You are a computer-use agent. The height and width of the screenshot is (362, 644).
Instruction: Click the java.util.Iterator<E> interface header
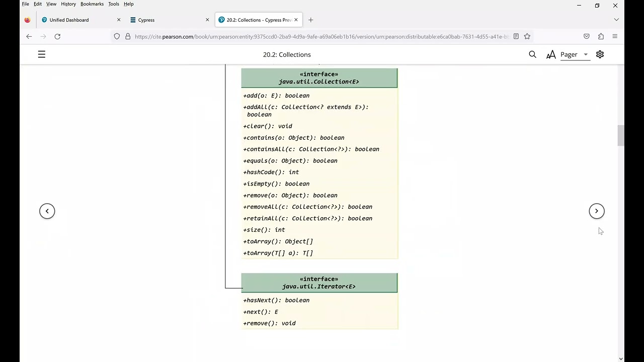coord(319,283)
